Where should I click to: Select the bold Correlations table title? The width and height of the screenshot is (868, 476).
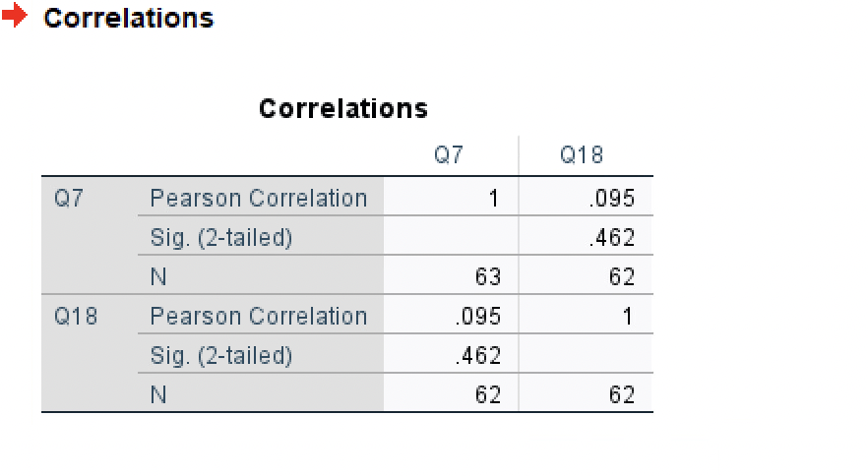coord(343,108)
